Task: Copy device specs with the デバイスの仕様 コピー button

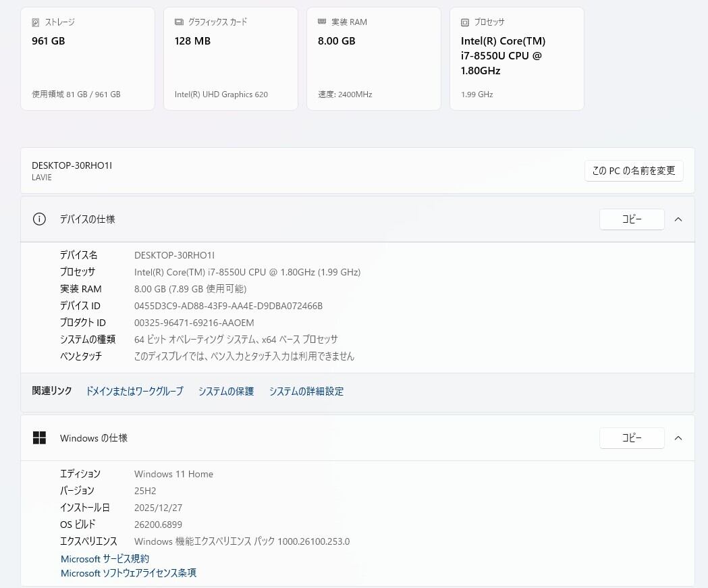Action: (x=631, y=219)
